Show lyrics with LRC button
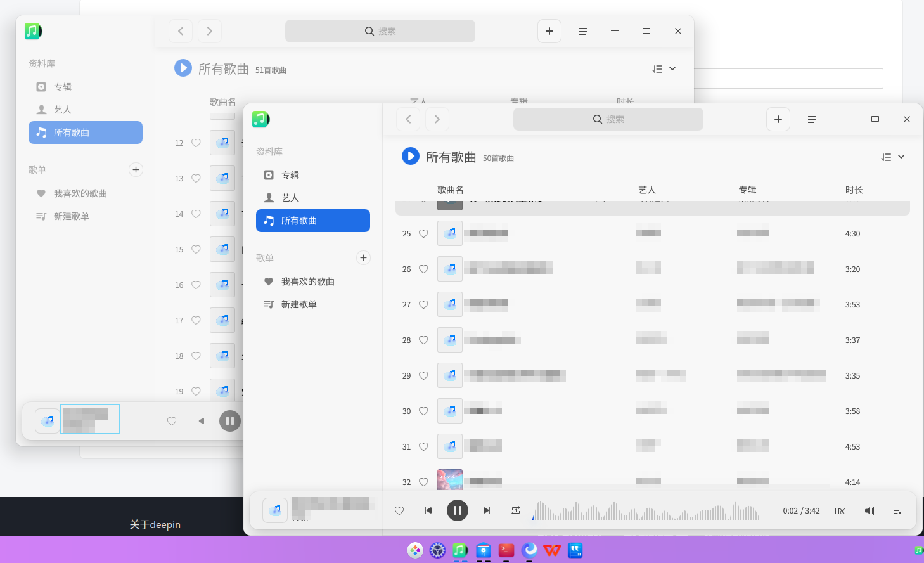This screenshot has width=924, height=563. (x=840, y=511)
